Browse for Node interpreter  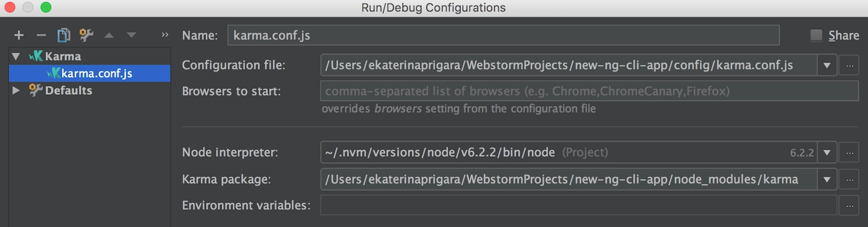point(850,152)
